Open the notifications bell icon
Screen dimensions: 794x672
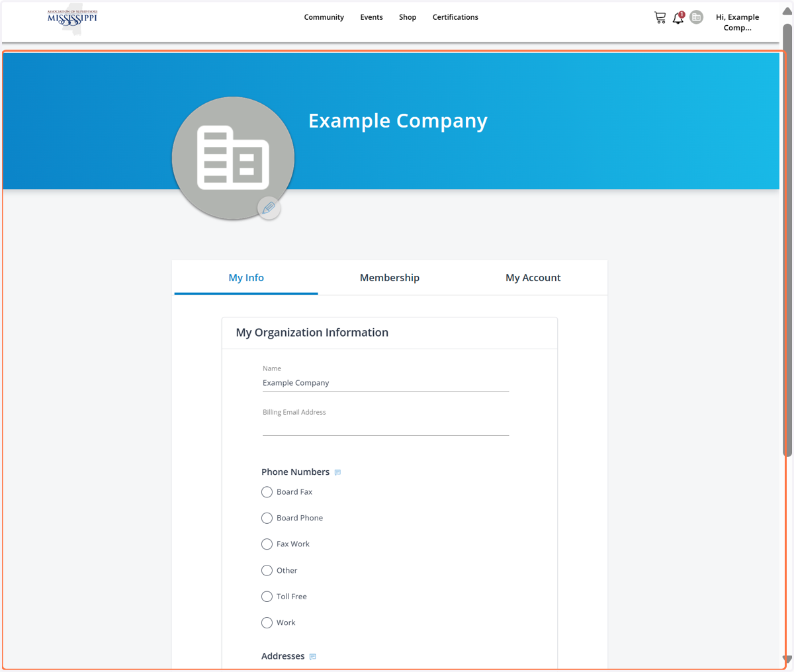click(678, 18)
